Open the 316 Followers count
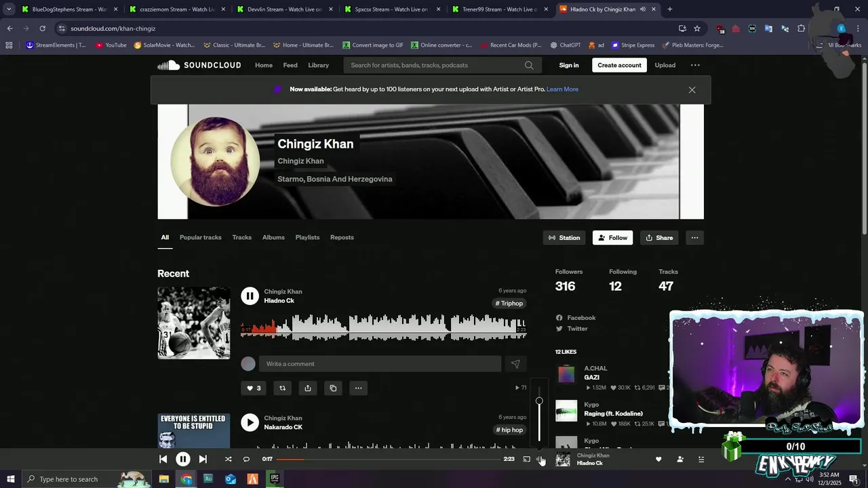This screenshot has width=868, height=488. tap(565, 286)
